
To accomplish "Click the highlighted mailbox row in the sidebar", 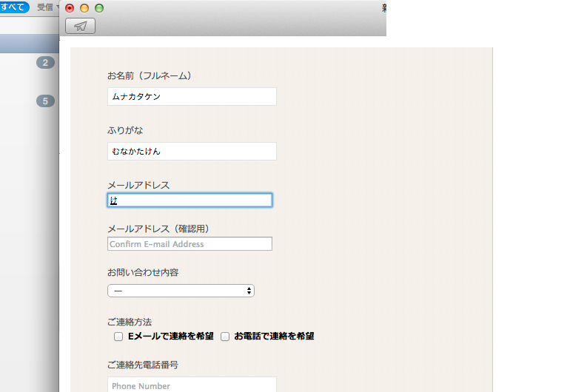I will tap(30, 43).
